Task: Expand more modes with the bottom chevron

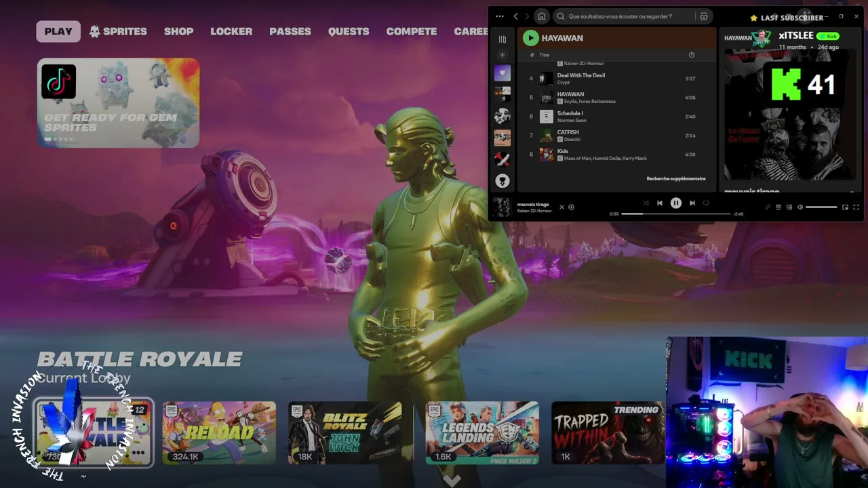Action: pyautogui.click(x=452, y=481)
